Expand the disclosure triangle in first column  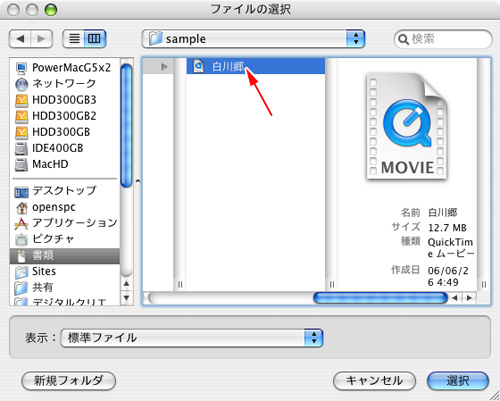click(164, 67)
